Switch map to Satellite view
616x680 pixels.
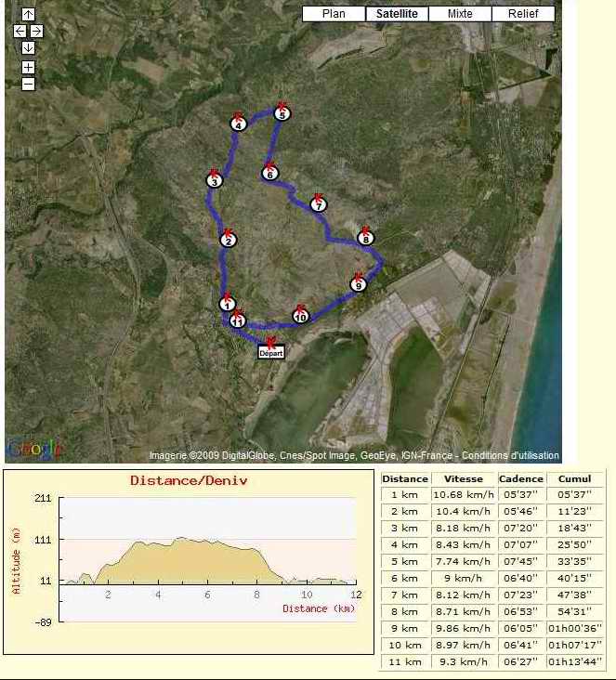pos(397,14)
